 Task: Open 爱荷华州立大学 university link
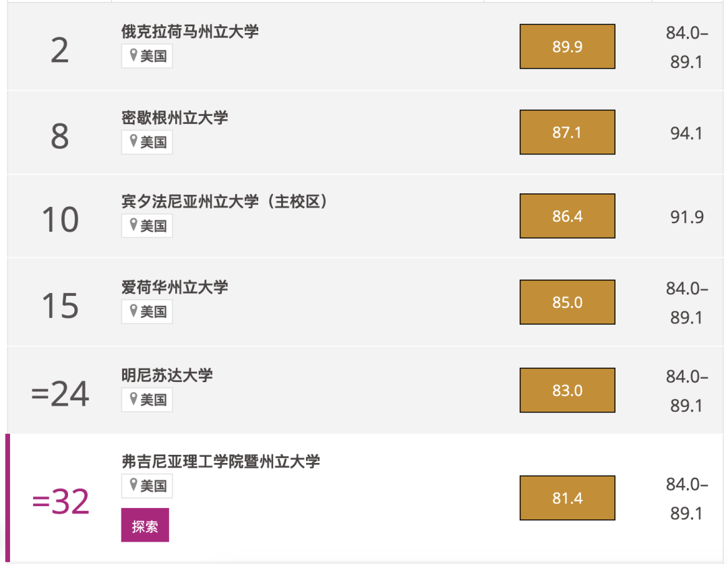[175, 287]
